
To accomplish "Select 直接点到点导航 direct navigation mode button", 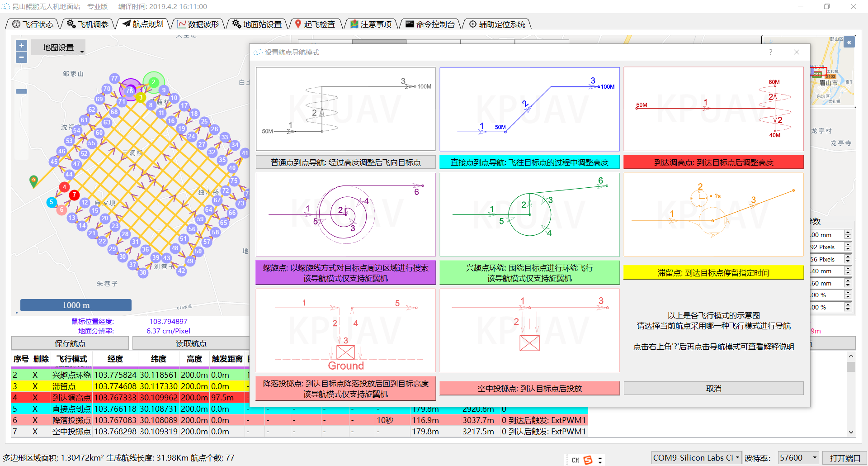I will point(529,162).
